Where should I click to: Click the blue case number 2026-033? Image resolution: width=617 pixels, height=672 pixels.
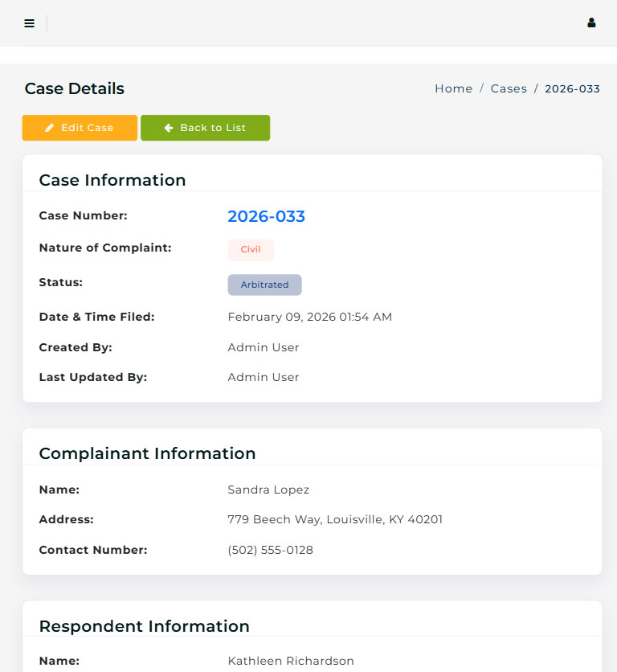point(266,216)
